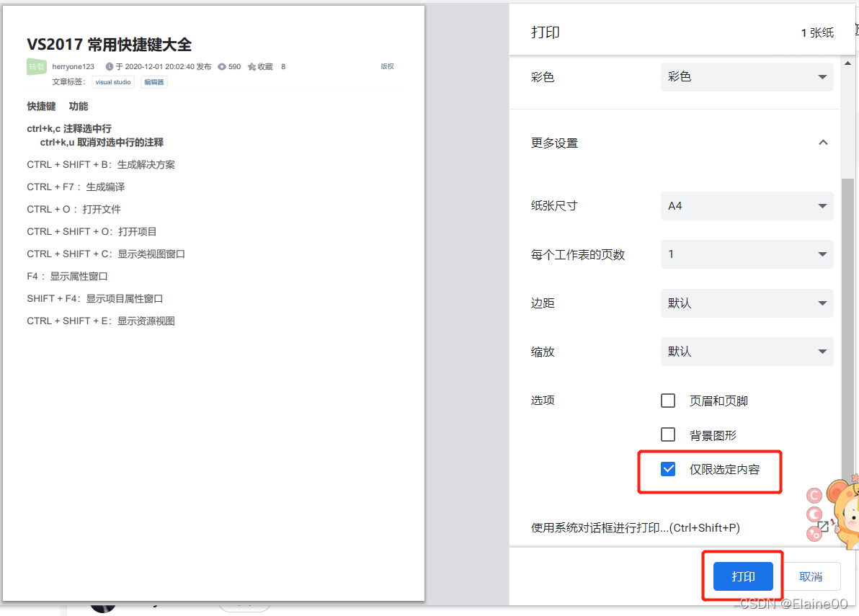Click the line ctrl+k,c 注释选中行
The height and width of the screenshot is (616, 859).
coord(69,129)
